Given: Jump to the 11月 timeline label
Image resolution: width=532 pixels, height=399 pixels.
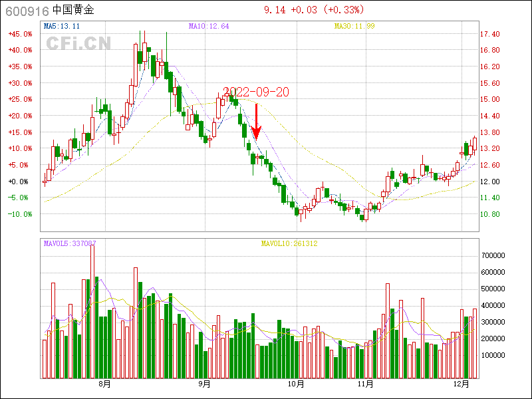Looking at the screenshot, I should pyautogui.click(x=364, y=384).
